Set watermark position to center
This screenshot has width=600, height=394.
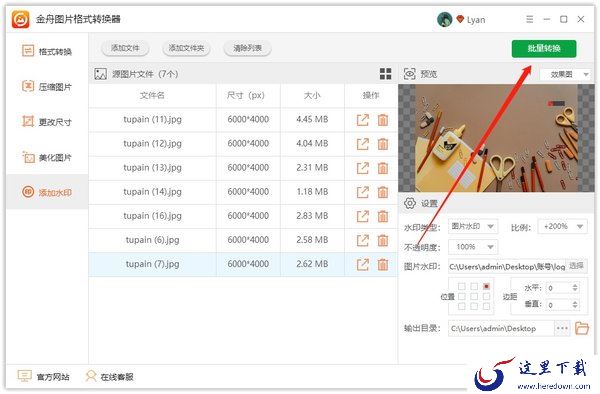(474, 296)
